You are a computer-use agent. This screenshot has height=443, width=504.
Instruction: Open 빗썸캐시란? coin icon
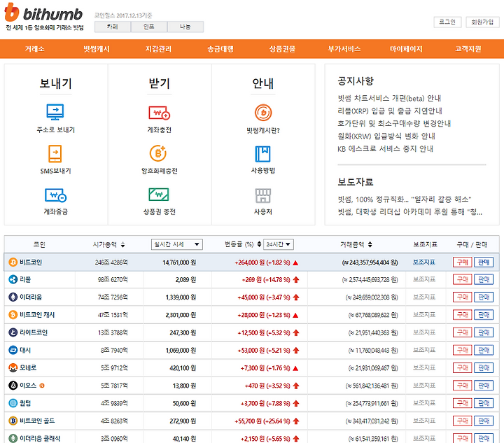pyautogui.click(x=263, y=113)
